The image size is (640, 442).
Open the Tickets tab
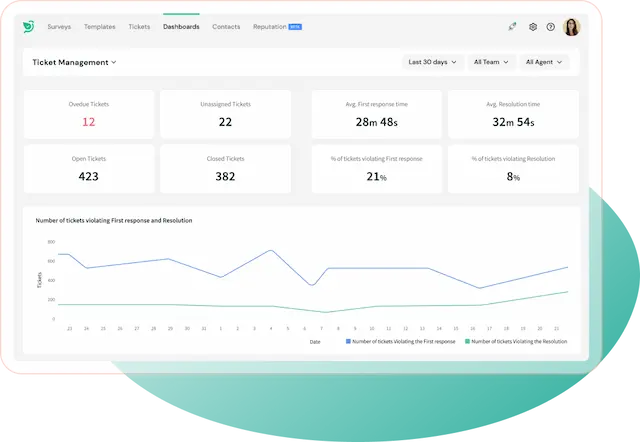coord(139,27)
